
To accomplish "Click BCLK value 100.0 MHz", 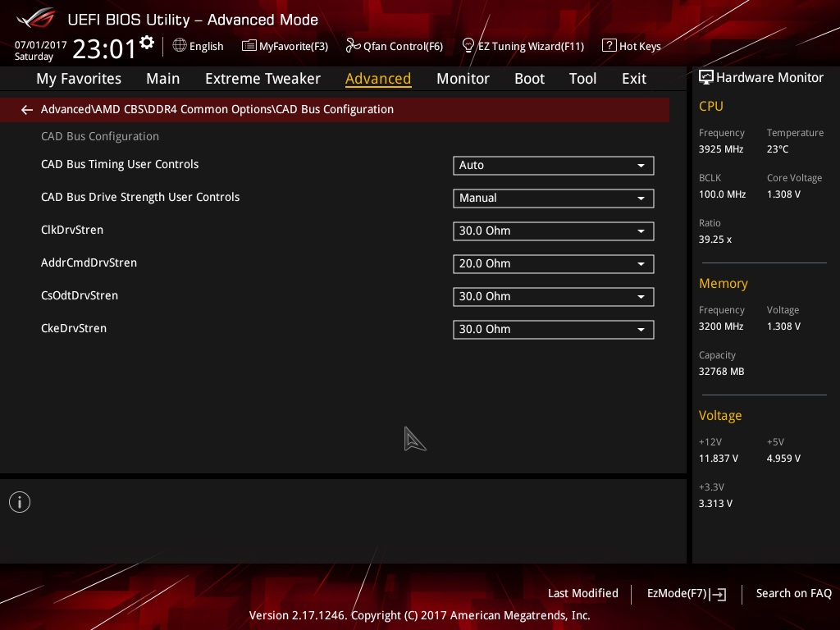I will (x=722, y=194).
